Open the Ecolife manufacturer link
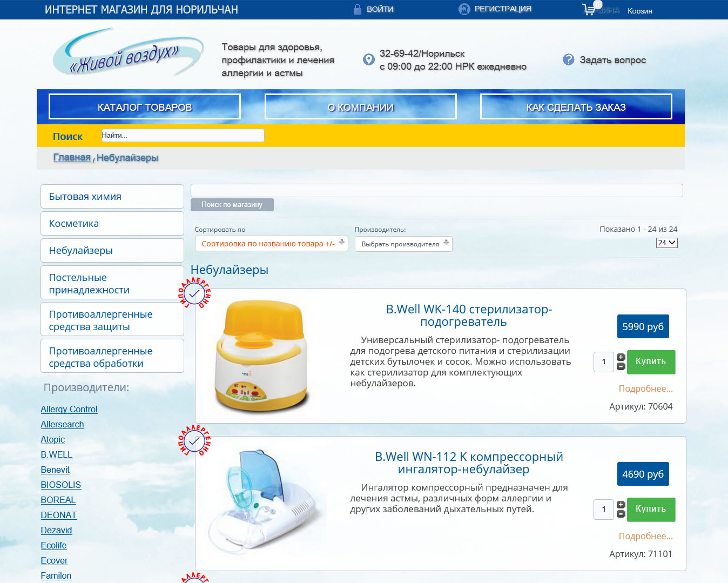Image resolution: width=728 pixels, height=583 pixels. (x=53, y=546)
